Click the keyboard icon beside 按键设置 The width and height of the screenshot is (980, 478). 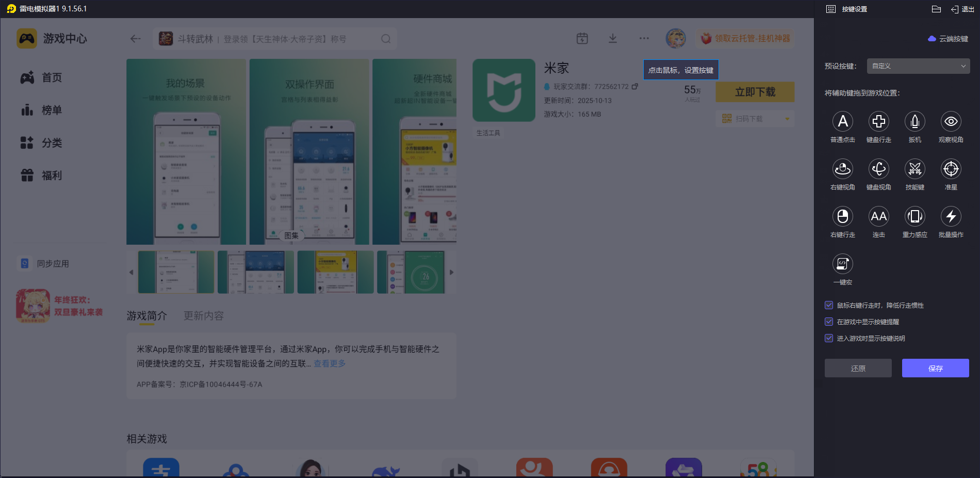(831, 9)
